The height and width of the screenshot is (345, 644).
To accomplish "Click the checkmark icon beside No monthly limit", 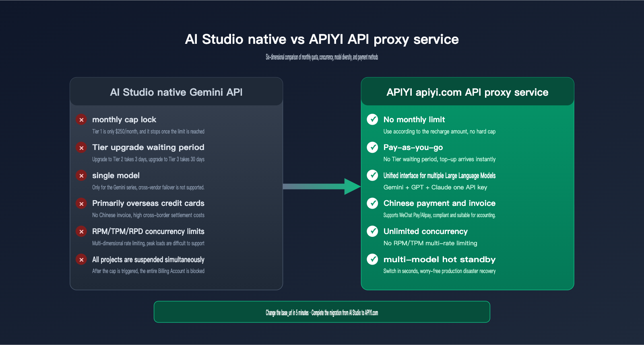I will pos(372,119).
